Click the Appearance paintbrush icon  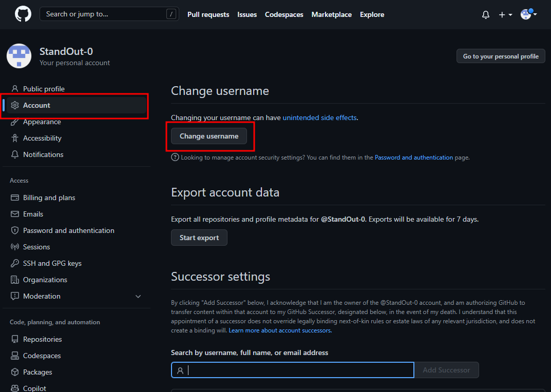tap(15, 122)
